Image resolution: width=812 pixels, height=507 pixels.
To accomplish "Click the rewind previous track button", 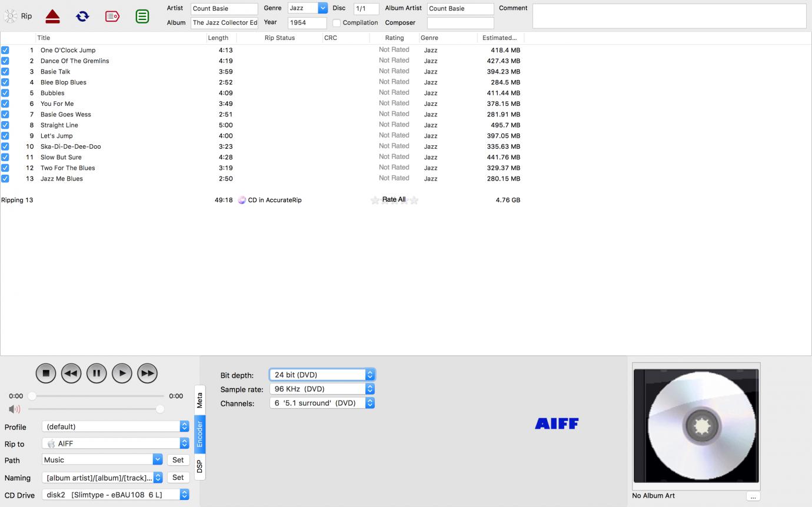I will (71, 373).
